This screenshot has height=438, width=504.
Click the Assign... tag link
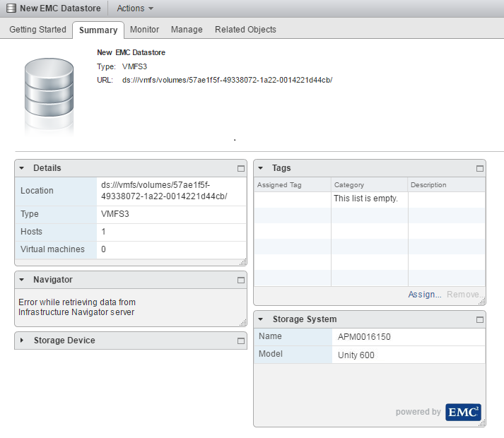pyautogui.click(x=424, y=295)
